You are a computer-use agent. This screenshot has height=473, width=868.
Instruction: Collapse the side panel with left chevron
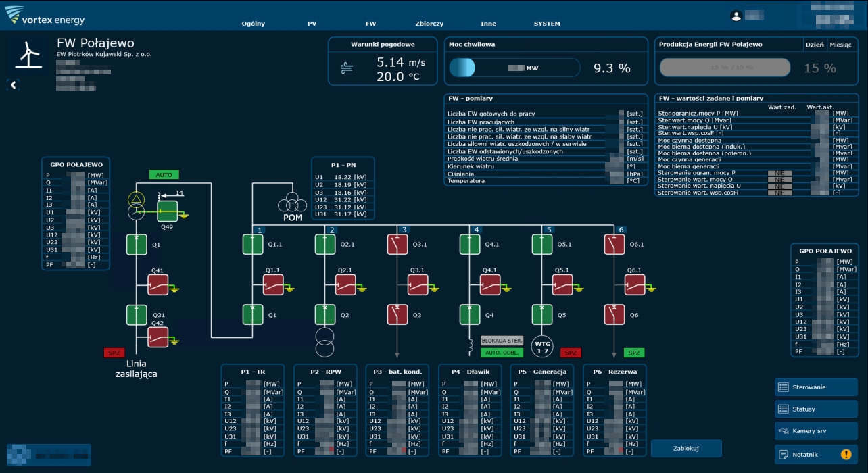[x=14, y=84]
